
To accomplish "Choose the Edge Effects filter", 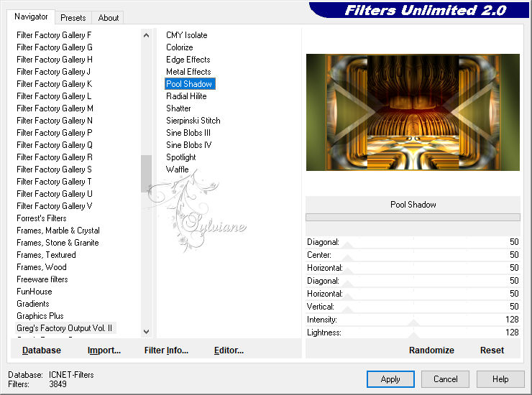I will pyautogui.click(x=188, y=60).
